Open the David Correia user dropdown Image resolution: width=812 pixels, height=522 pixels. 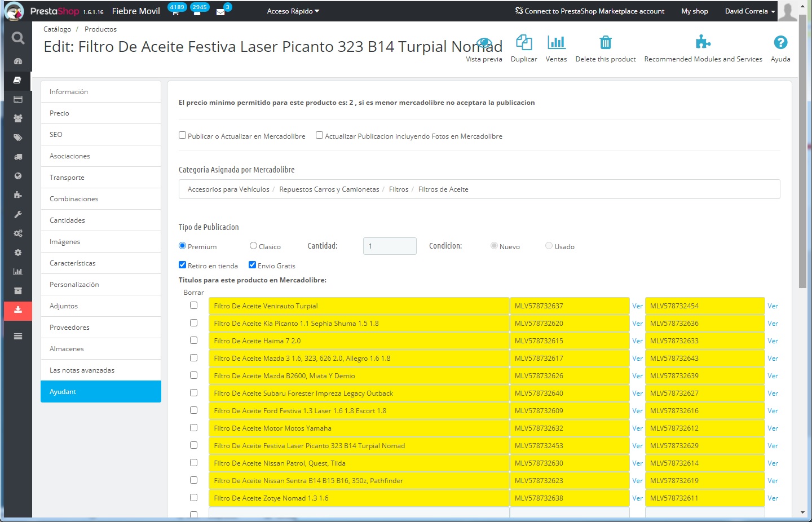[749, 11]
